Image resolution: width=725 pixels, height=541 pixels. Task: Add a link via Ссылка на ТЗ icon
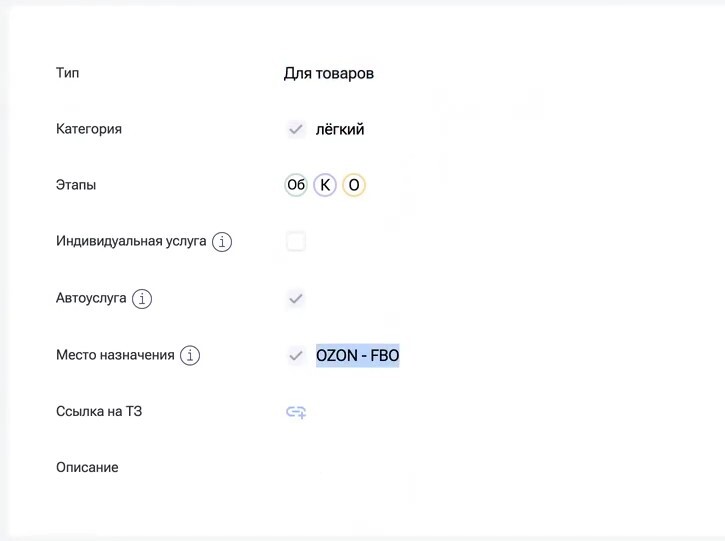point(296,412)
